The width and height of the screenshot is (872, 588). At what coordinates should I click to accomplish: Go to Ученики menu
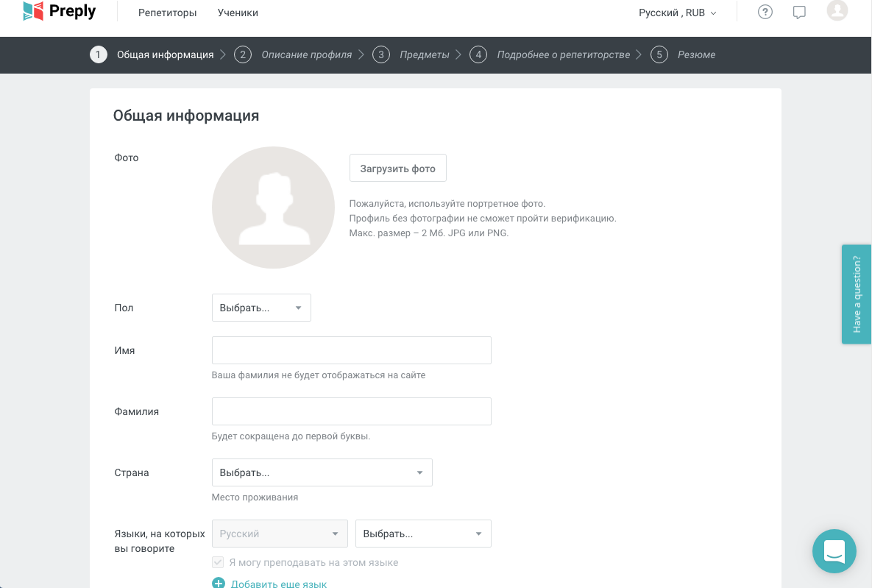pyautogui.click(x=238, y=13)
